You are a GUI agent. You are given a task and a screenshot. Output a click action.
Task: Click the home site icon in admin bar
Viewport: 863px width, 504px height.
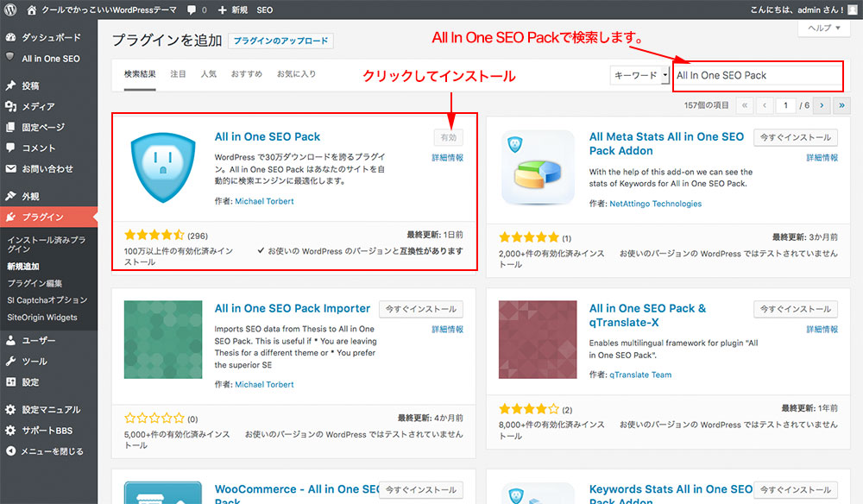[x=31, y=9]
